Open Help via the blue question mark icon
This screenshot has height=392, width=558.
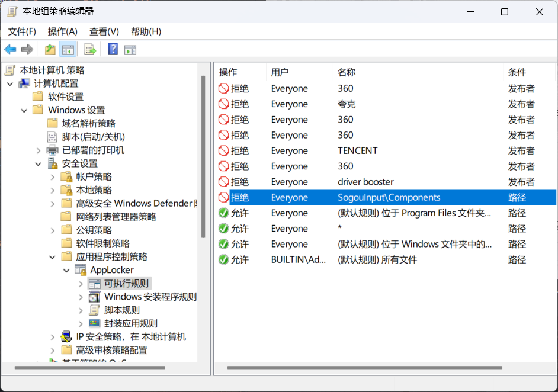(113, 50)
